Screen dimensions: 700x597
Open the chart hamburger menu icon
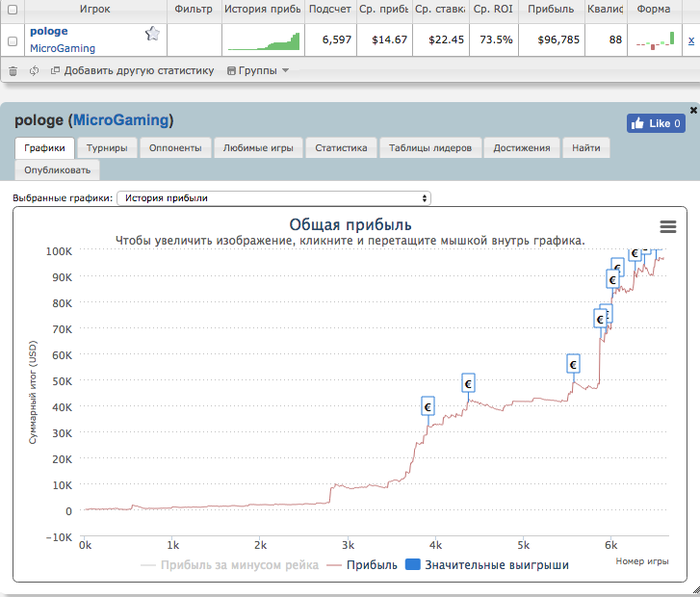(x=668, y=227)
